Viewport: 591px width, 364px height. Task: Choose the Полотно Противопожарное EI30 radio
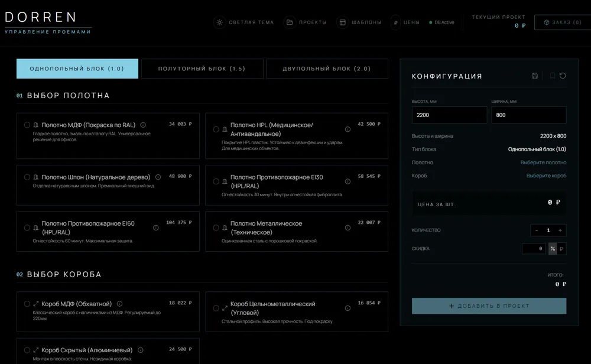(216, 181)
